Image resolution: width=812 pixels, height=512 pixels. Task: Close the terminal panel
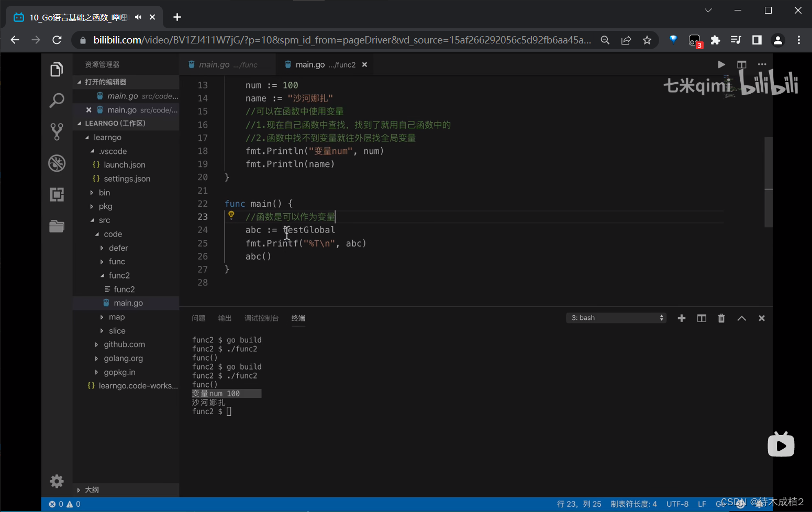pos(762,318)
